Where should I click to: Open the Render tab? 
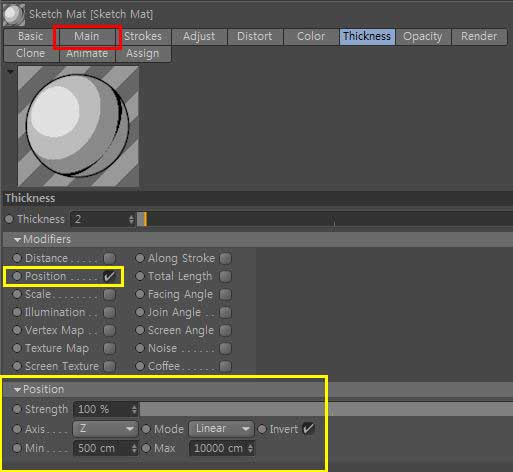[479, 36]
